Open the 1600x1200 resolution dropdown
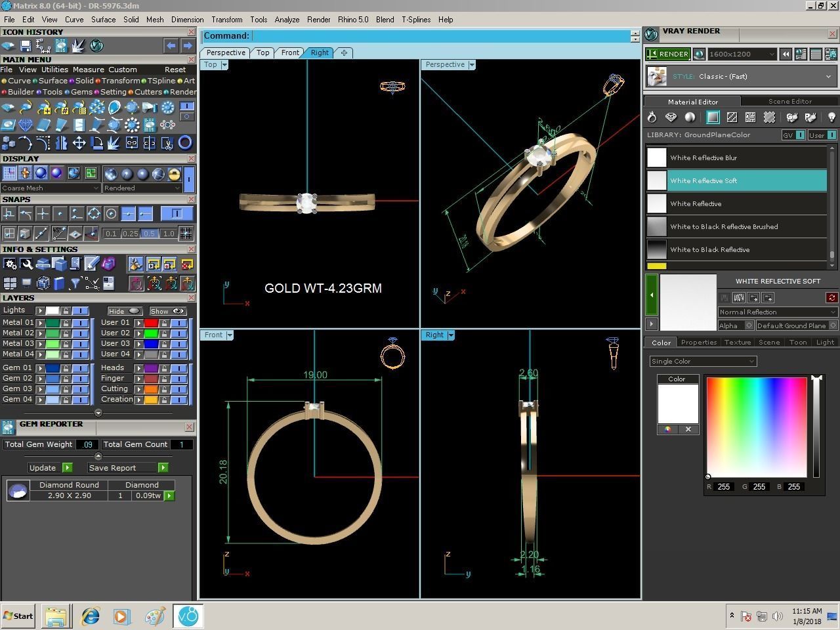Screen dimensions: 840x630 coord(742,54)
